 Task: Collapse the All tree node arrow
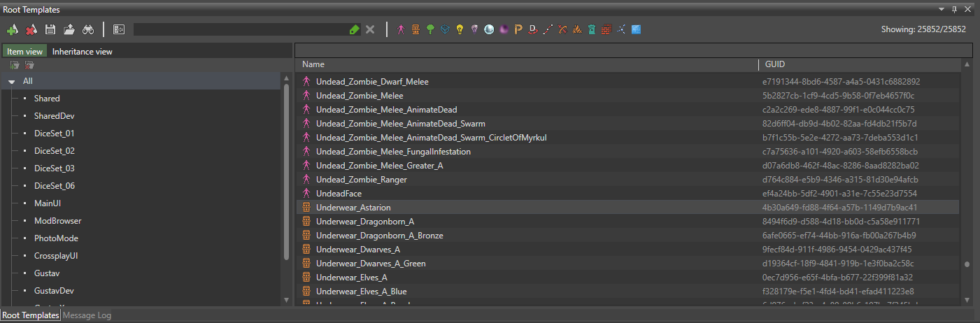12,81
